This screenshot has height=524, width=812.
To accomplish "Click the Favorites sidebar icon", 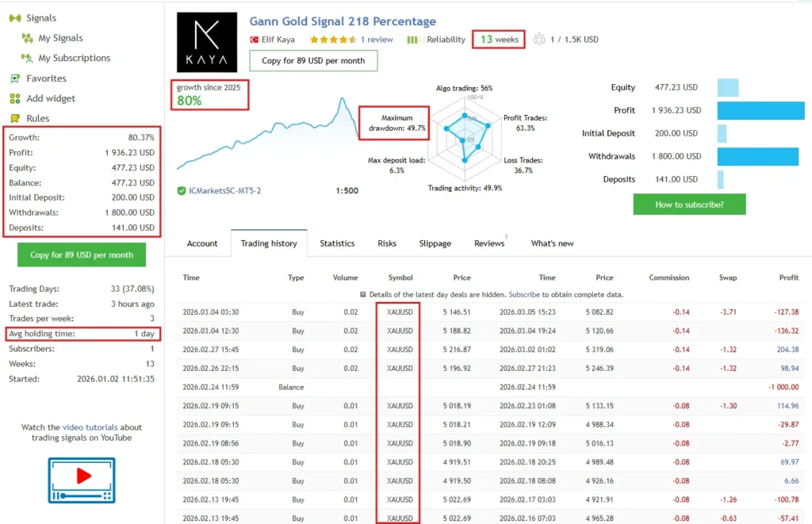I will (15, 78).
